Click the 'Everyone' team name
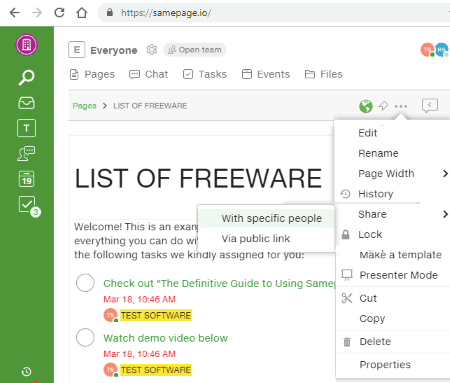The image size is (450, 383). (x=114, y=50)
